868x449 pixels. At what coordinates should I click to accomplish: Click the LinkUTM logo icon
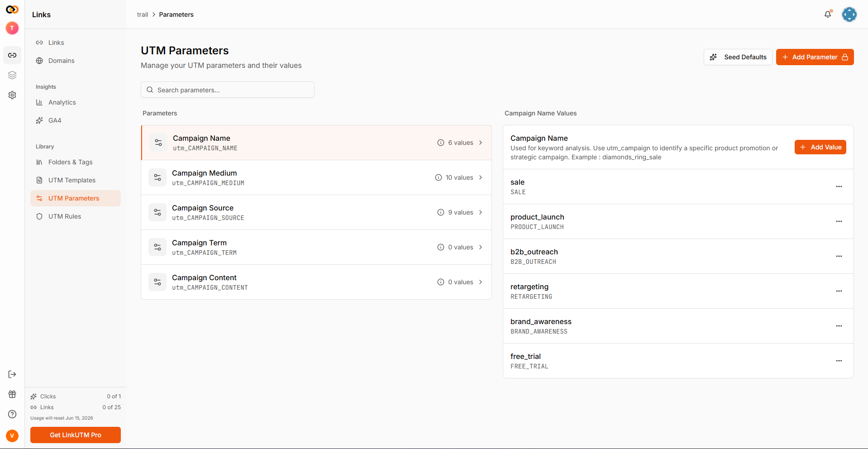(x=12, y=10)
